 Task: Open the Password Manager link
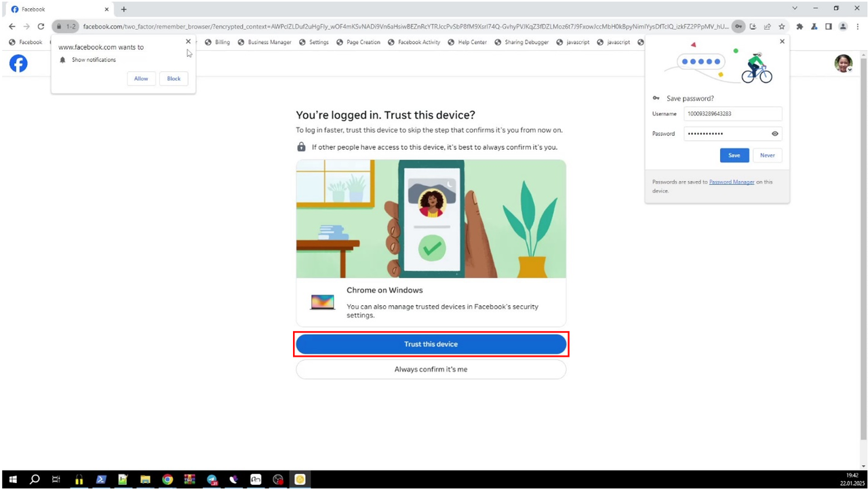pos(732,182)
